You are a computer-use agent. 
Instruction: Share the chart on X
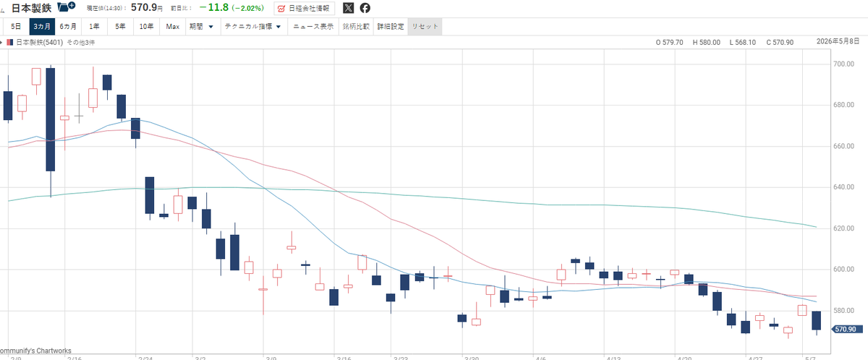pyautogui.click(x=349, y=8)
